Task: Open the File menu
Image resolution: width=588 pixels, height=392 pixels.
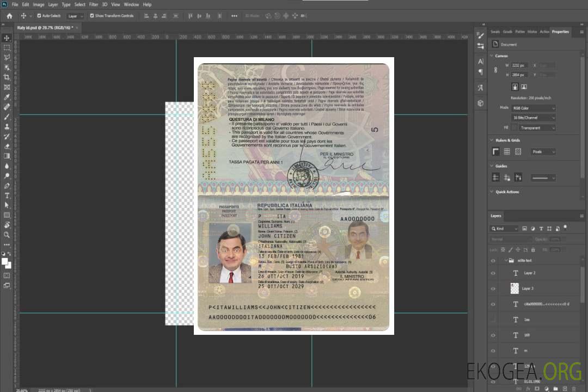Action: point(15,4)
